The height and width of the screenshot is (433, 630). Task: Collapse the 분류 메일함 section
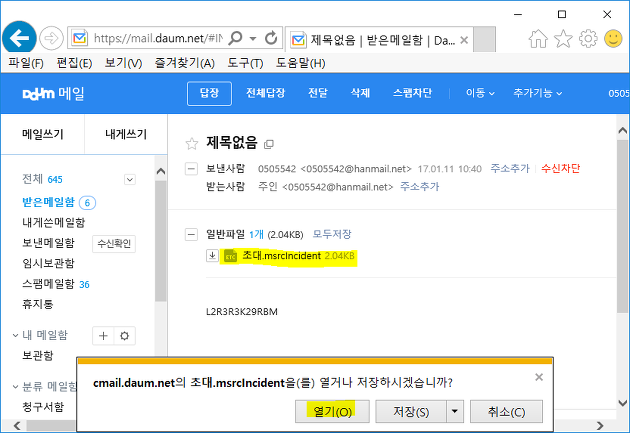[x=15, y=387]
